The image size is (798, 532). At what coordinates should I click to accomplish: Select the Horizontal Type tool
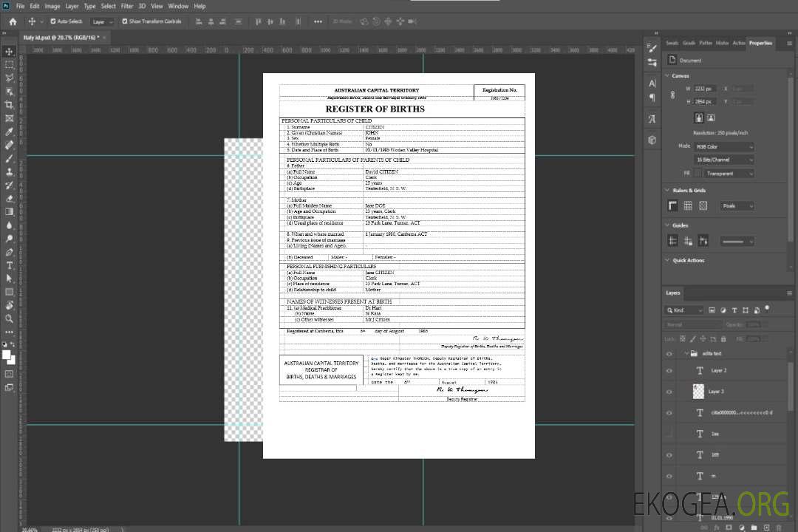(x=10, y=265)
